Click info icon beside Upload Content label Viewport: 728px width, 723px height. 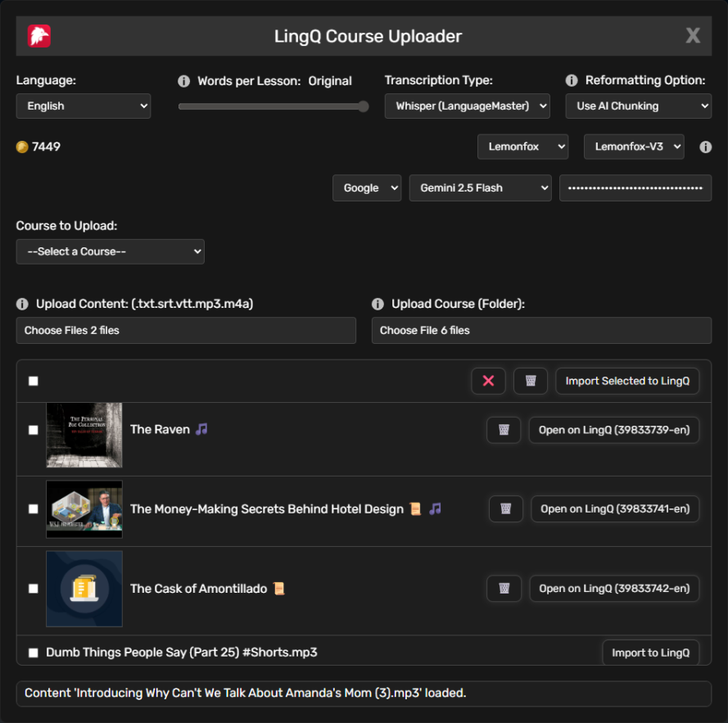click(22, 304)
